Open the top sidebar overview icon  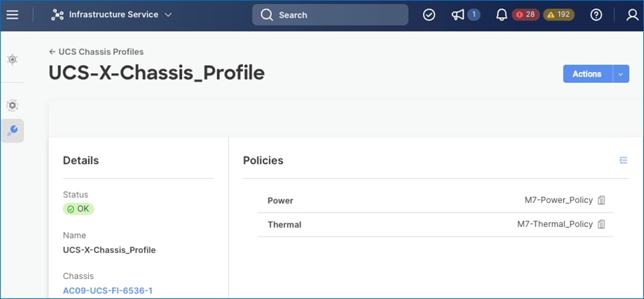[12, 59]
